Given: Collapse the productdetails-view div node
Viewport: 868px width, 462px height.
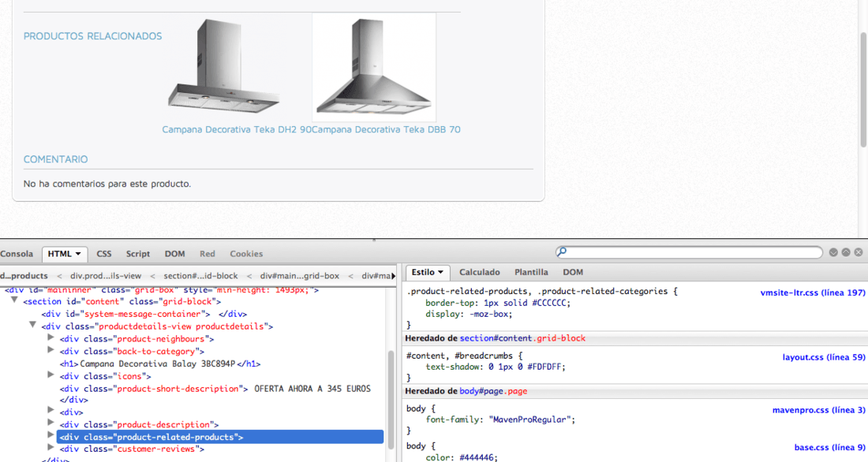Looking at the screenshot, I should point(32,326).
